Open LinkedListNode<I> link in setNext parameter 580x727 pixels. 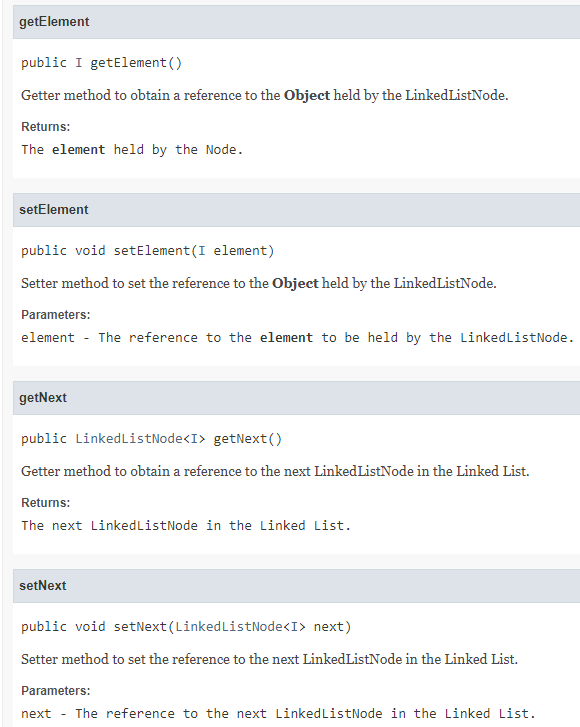pyautogui.click(x=240, y=627)
